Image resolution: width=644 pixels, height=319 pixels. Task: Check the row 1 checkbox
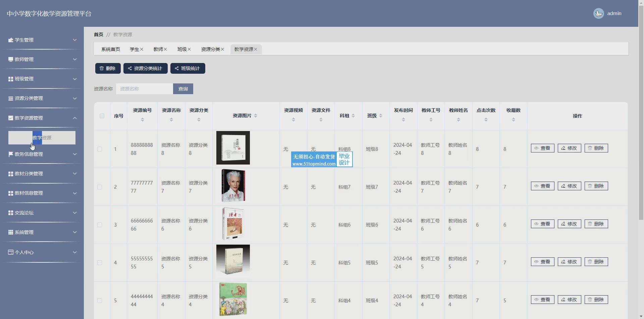(x=100, y=149)
